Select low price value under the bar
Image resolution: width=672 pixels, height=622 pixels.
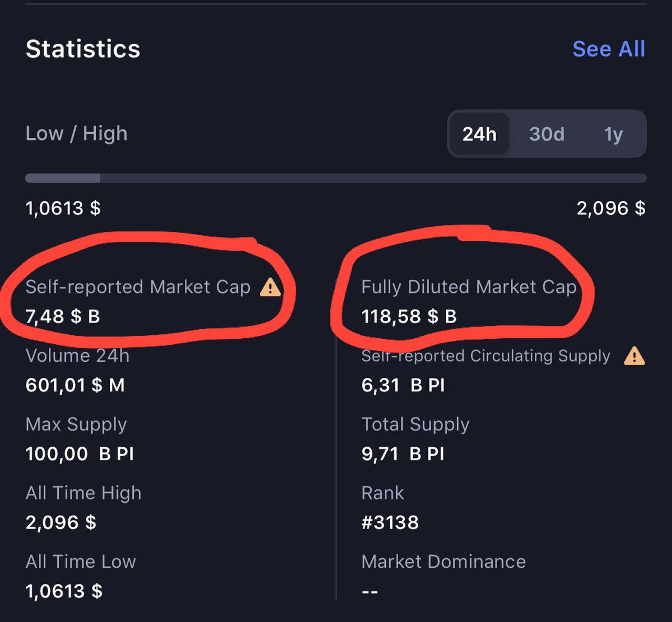click(63, 208)
